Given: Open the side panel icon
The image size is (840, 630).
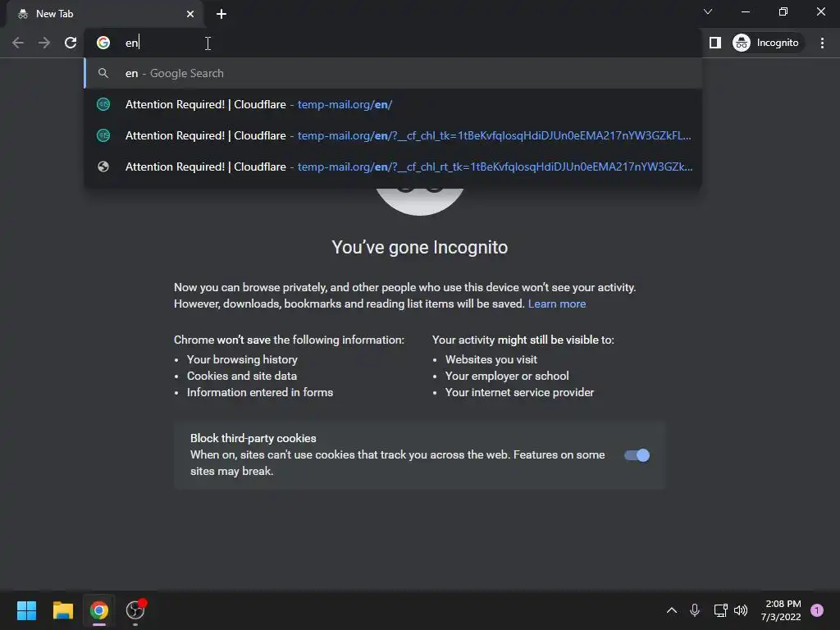Looking at the screenshot, I should click(x=715, y=43).
